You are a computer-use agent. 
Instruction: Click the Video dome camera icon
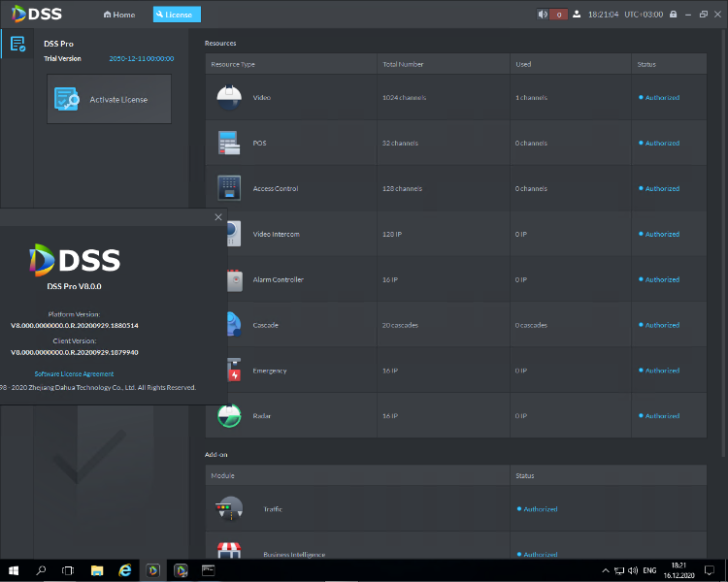coord(229,97)
